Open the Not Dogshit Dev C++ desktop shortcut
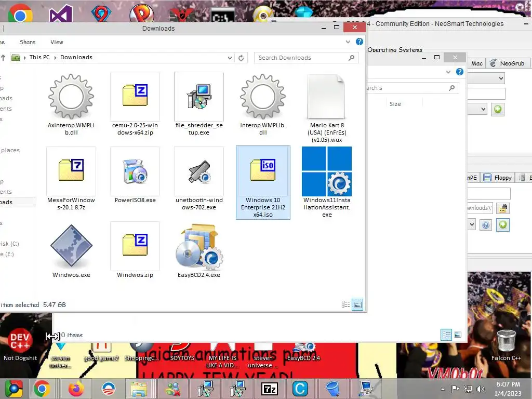This screenshot has height=399, width=532. pyautogui.click(x=20, y=344)
